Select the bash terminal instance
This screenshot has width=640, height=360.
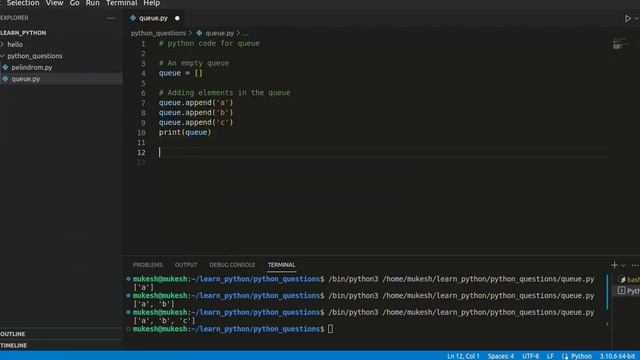click(630, 280)
